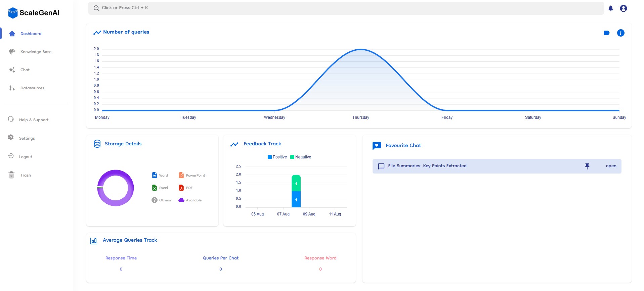Click the info icon on queries chart

tap(620, 33)
